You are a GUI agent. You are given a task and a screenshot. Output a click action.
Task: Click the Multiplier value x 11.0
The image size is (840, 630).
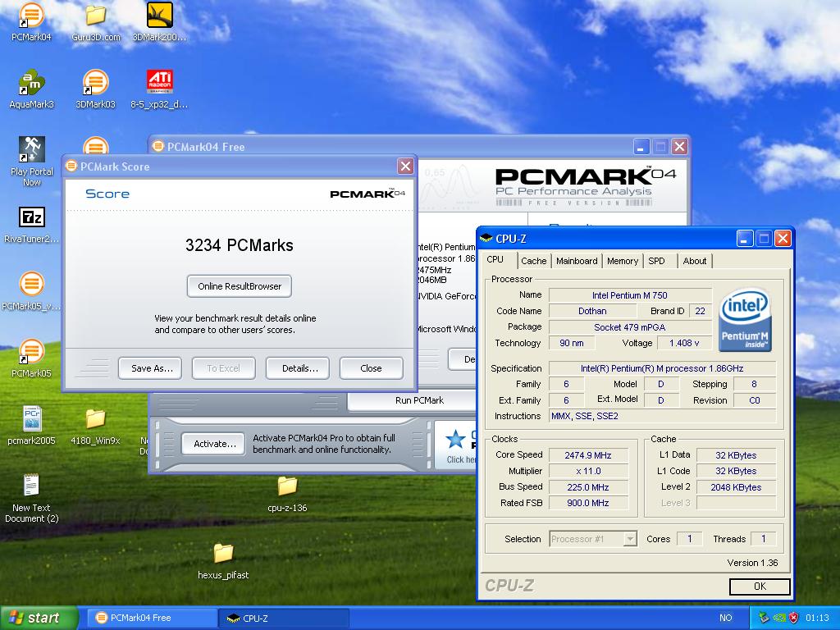point(587,471)
